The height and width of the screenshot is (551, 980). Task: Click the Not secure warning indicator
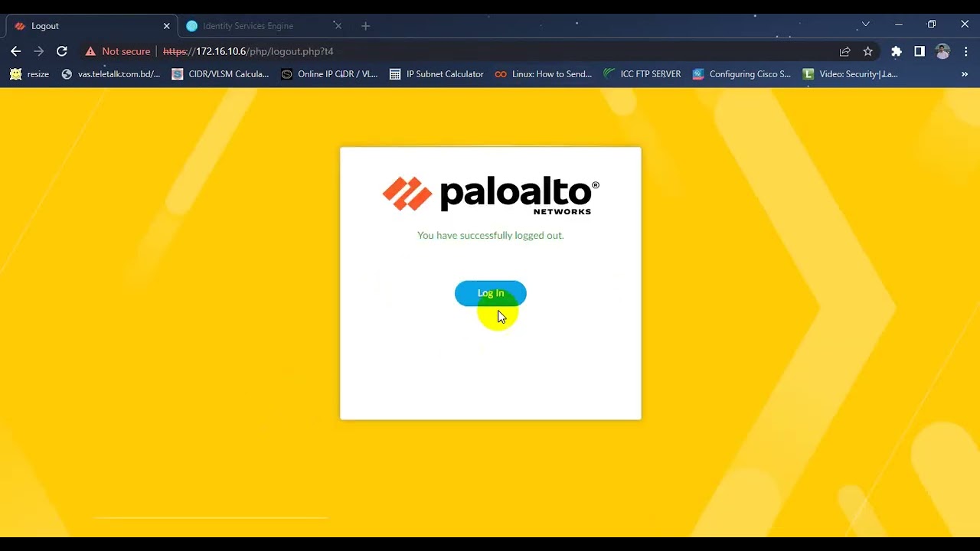pos(117,51)
